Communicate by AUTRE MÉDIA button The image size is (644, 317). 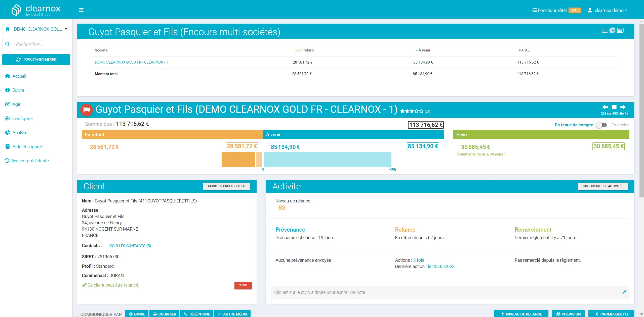coord(232,314)
